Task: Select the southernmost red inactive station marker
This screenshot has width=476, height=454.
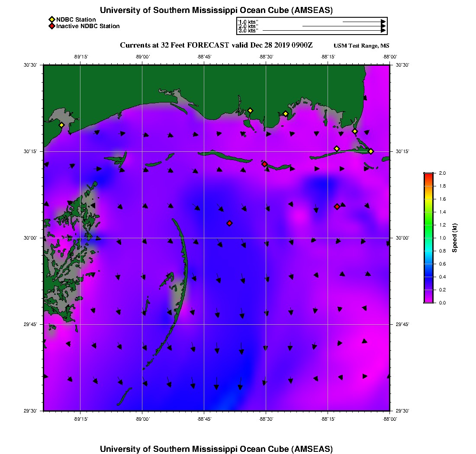Action: pyautogui.click(x=229, y=223)
